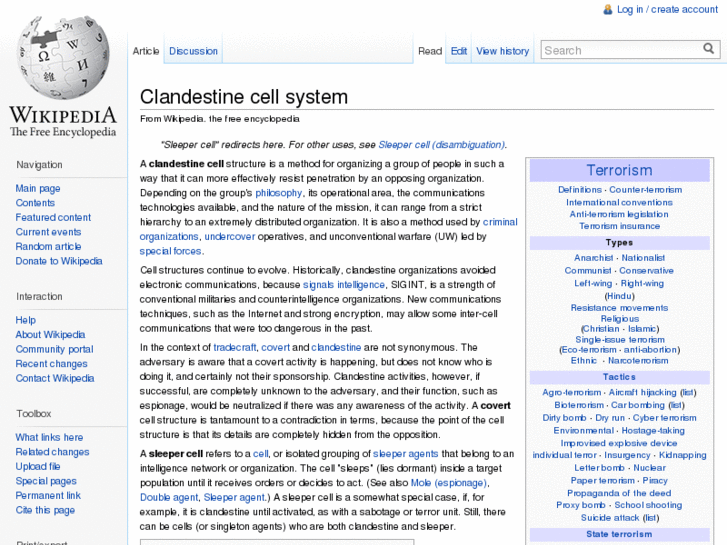Open Suicide attack link

pos(610,518)
